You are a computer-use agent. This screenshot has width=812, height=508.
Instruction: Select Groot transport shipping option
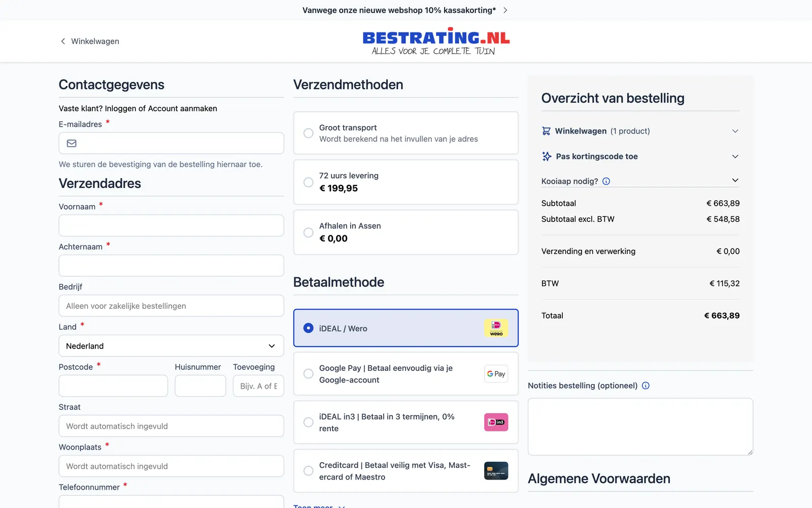point(406,133)
